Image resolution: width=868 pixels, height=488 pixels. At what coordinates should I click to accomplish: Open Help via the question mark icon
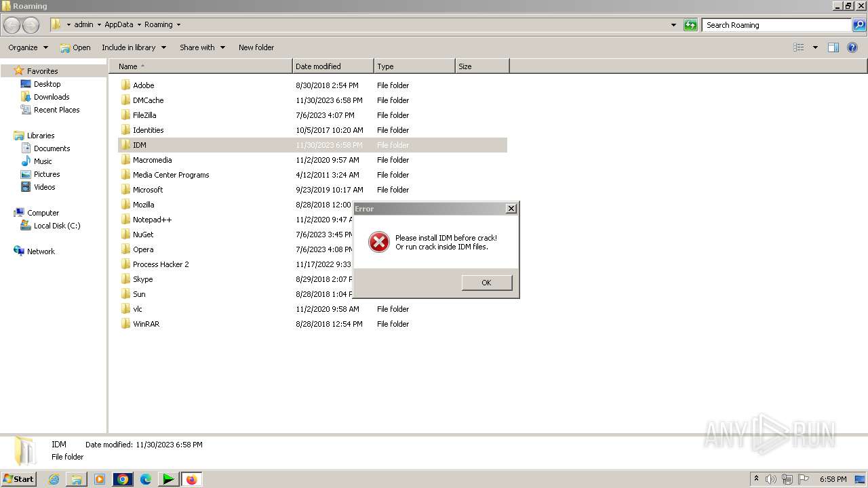[x=853, y=47]
